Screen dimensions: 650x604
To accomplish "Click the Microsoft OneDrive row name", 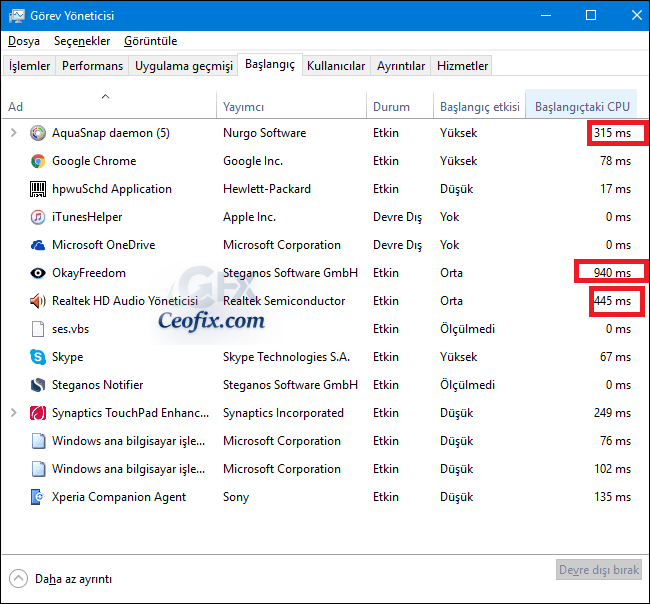I will (104, 245).
